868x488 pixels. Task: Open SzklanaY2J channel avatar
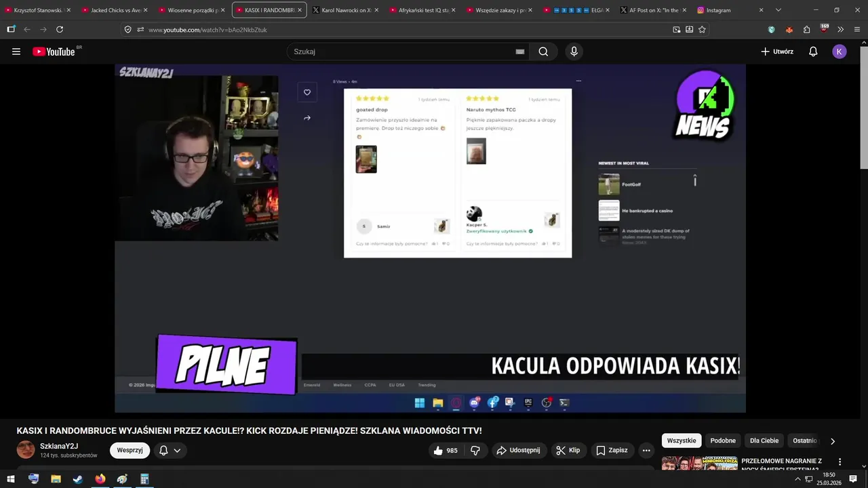coord(26,449)
